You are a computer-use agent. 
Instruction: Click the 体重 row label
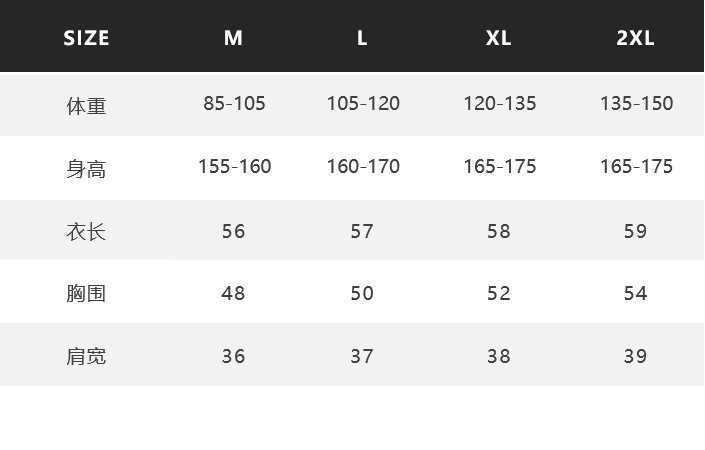tap(86, 106)
